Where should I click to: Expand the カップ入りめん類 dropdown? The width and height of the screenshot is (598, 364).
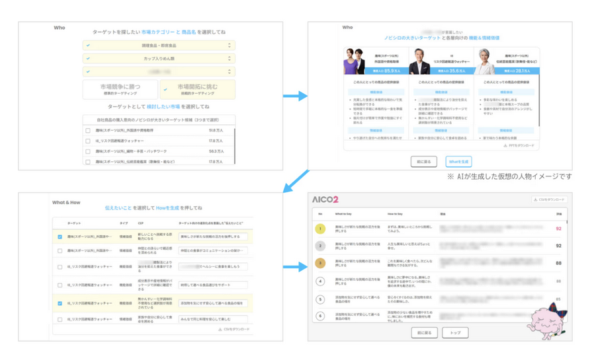[x=159, y=59]
